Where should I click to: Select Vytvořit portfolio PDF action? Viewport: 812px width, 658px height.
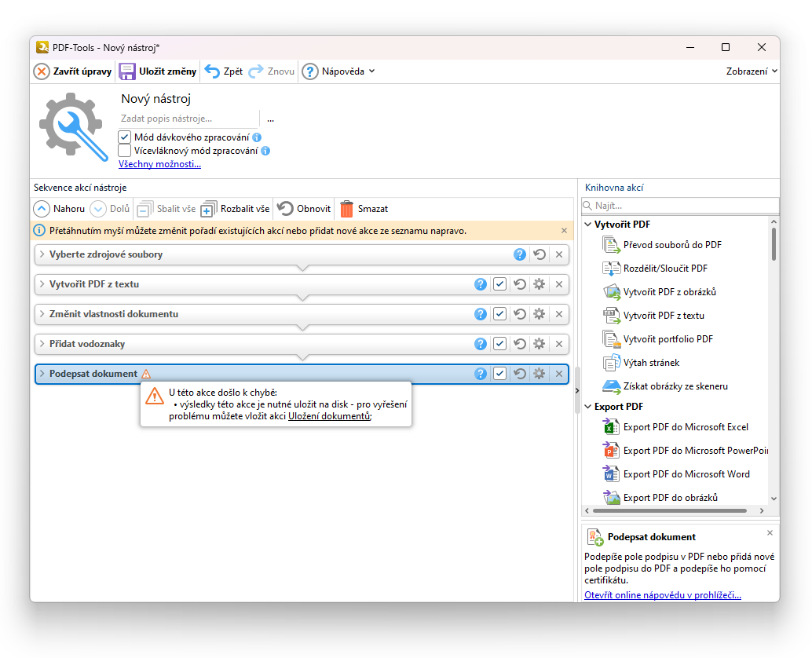pyautogui.click(x=658, y=339)
